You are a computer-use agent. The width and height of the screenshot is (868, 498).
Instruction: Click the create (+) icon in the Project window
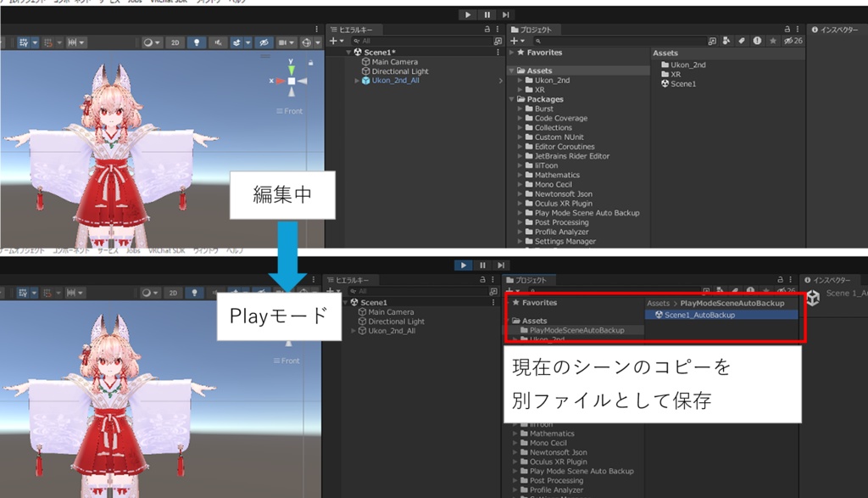click(514, 40)
